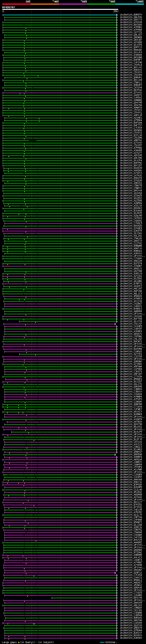Open the UniRef100_Q9K995 hit
Image resolution: width=146 pixels, height=644 pixels.
point(131,387)
